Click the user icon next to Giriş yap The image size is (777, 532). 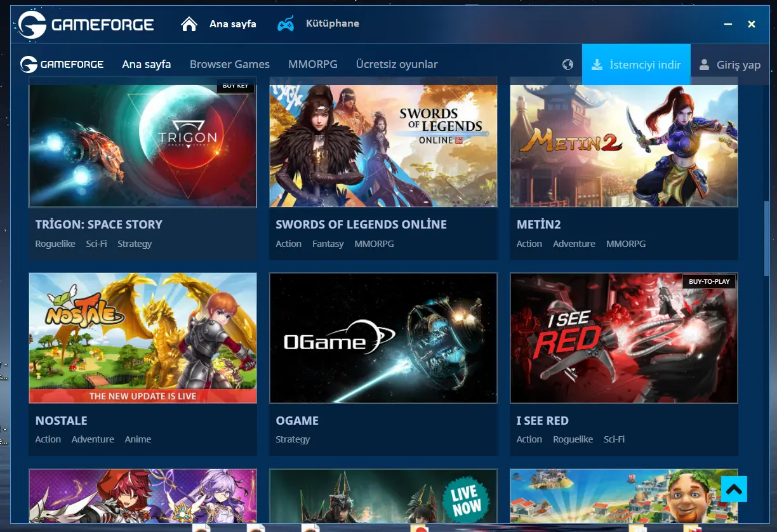(x=704, y=64)
